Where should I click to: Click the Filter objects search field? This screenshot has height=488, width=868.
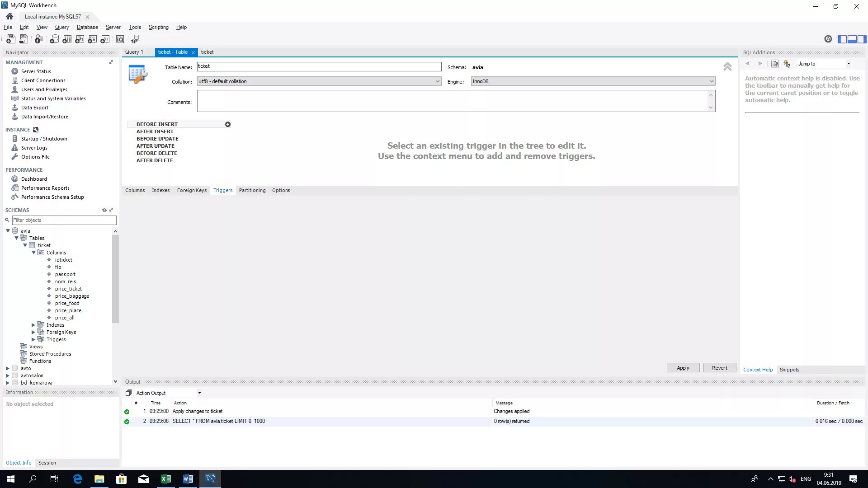pyautogui.click(x=64, y=220)
